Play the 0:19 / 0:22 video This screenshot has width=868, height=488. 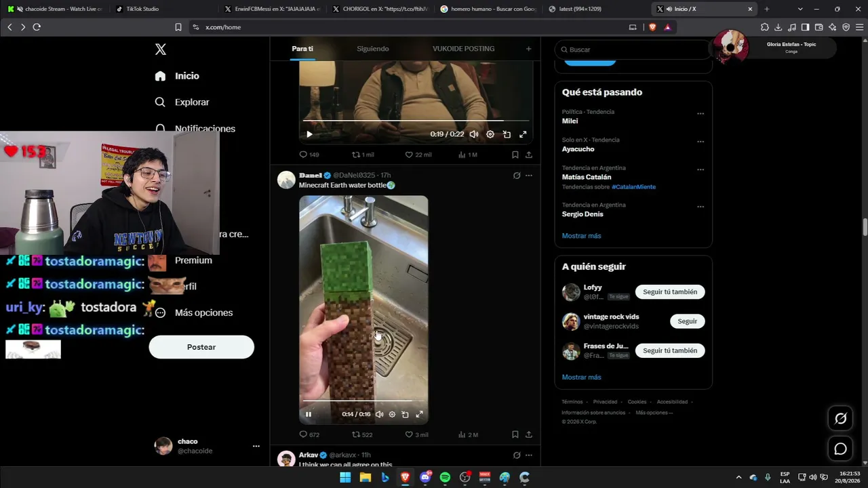coord(309,134)
